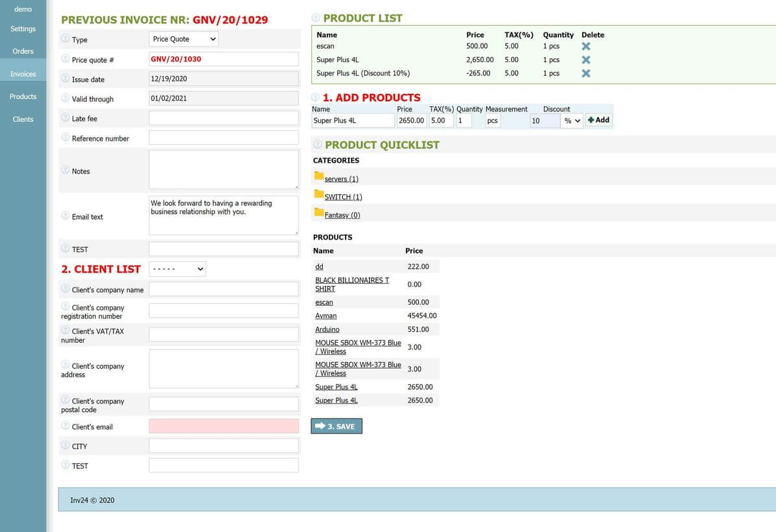Click the help icon next to Type

64,39
